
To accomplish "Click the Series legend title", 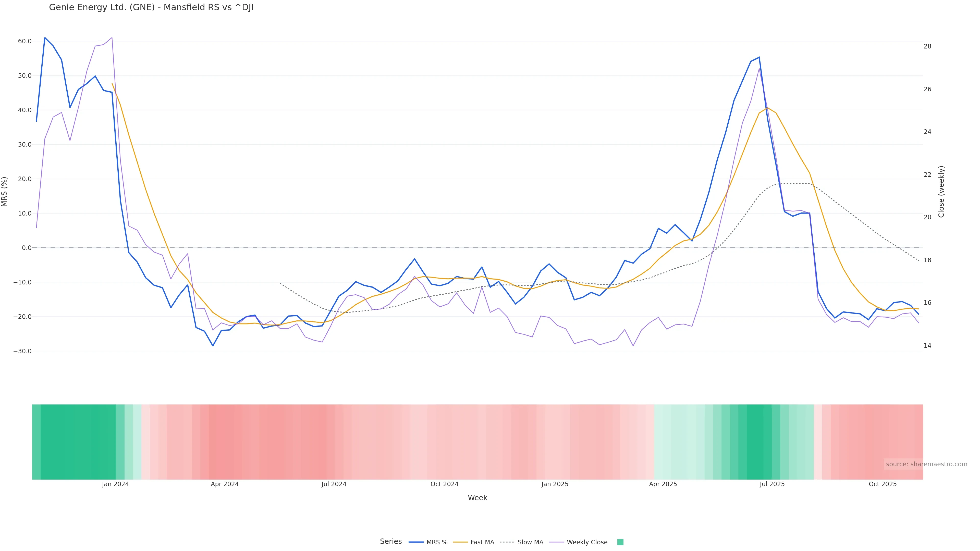I will coord(391,541).
